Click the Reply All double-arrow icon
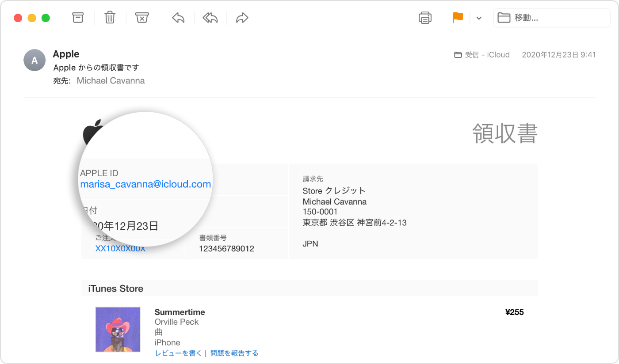619x364 pixels. tap(210, 18)
